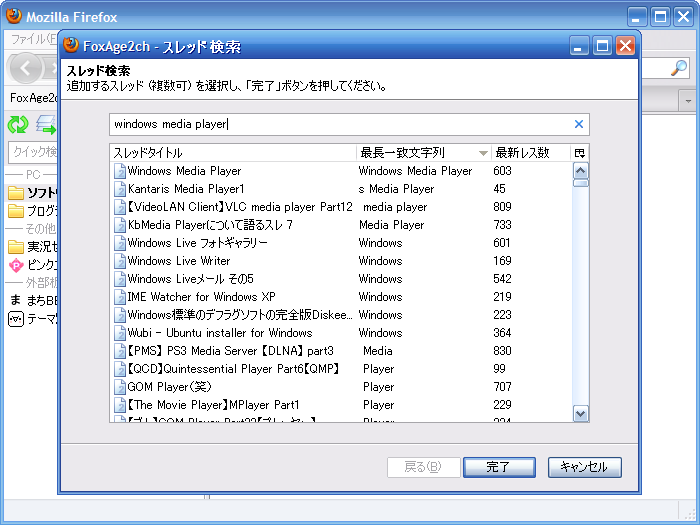Open the tab list dropdown arrow in Firefox

pos(688,101)
